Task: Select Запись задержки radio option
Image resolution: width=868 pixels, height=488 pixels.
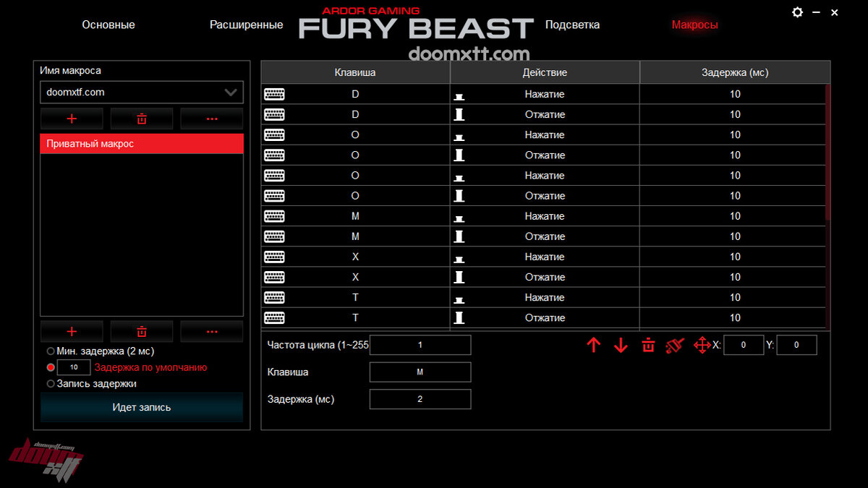Action: (51, 384)
